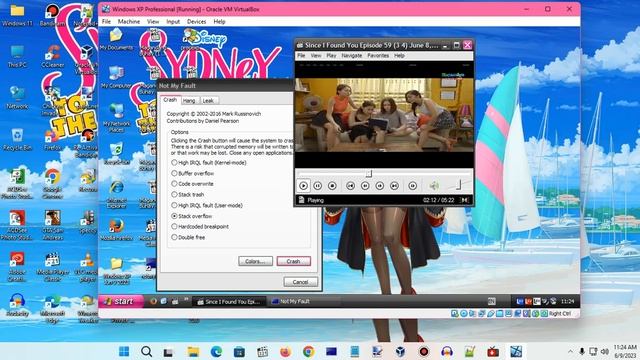The height and width of the screenshot is (360, 640).
Task: Select the Buffer overflow radio button
Action: coord(174,173)
